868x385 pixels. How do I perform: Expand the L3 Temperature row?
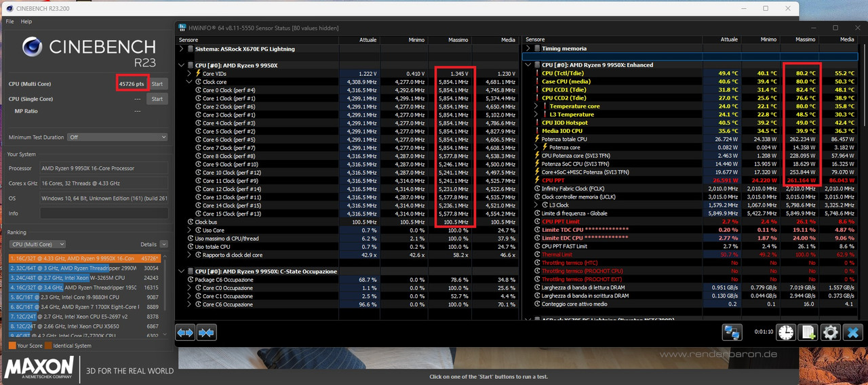tap(536, 115)
